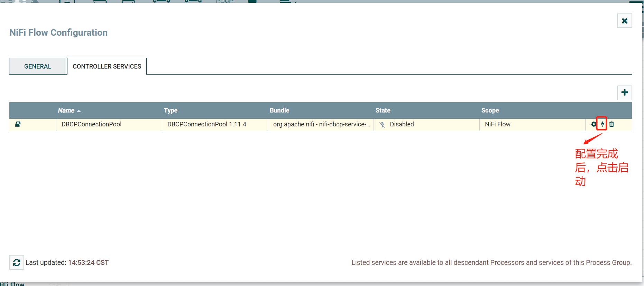
Task: Click the Last updated 14:53:24 CST timestamp
Action: pyautogui.click(x=67, y=263)
